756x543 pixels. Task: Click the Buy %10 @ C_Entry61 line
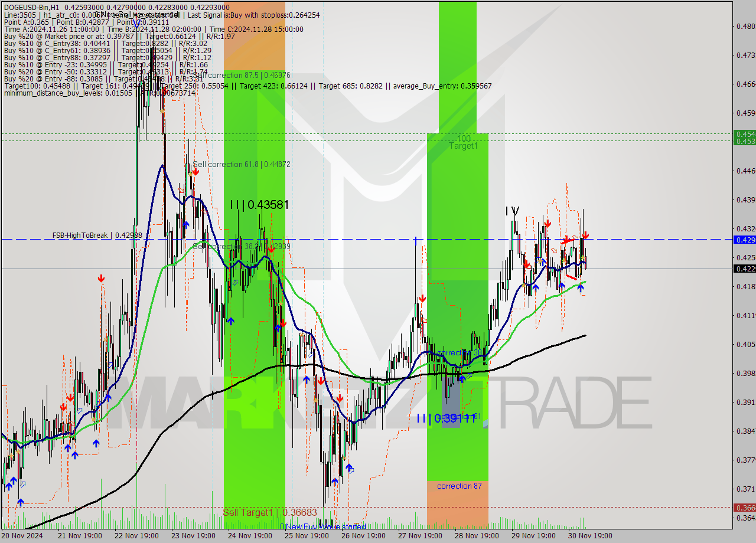click(x=107, y=50)
